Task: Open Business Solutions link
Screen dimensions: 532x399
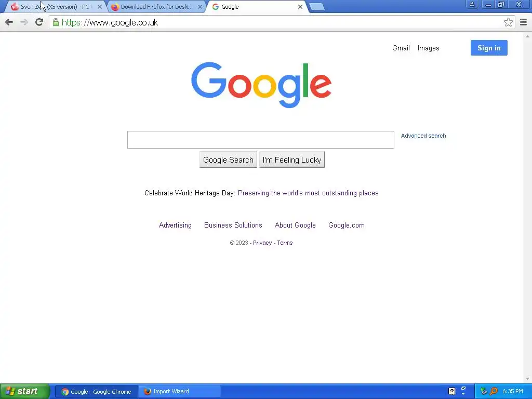Action: pos(233,225)
